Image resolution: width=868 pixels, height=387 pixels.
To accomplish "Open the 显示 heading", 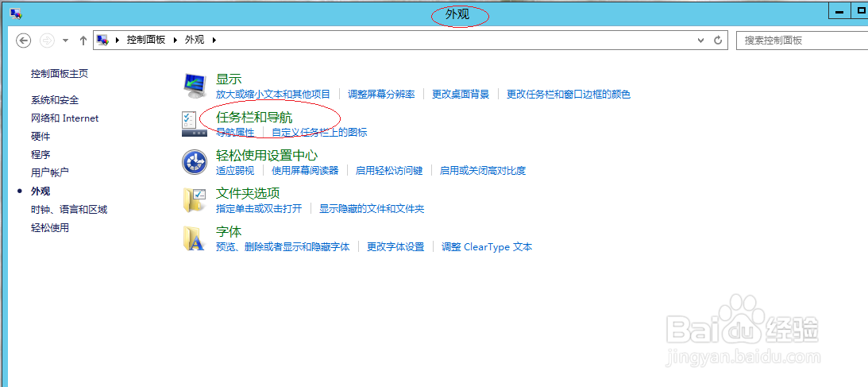I will point(229,79).
